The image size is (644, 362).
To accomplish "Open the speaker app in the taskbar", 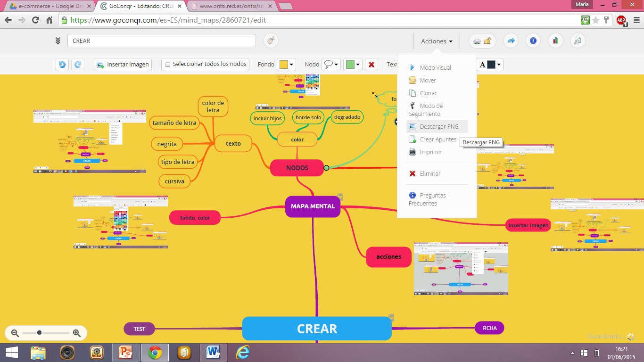I will (67, 353).
